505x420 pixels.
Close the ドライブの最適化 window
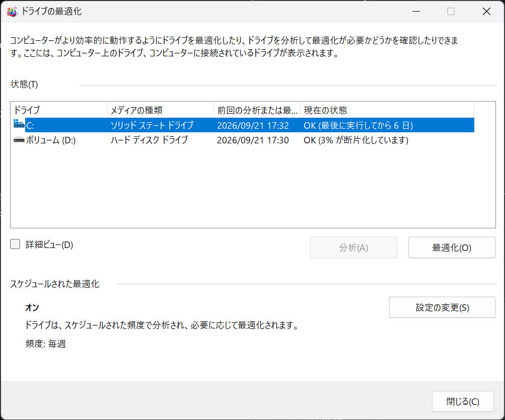486,11
